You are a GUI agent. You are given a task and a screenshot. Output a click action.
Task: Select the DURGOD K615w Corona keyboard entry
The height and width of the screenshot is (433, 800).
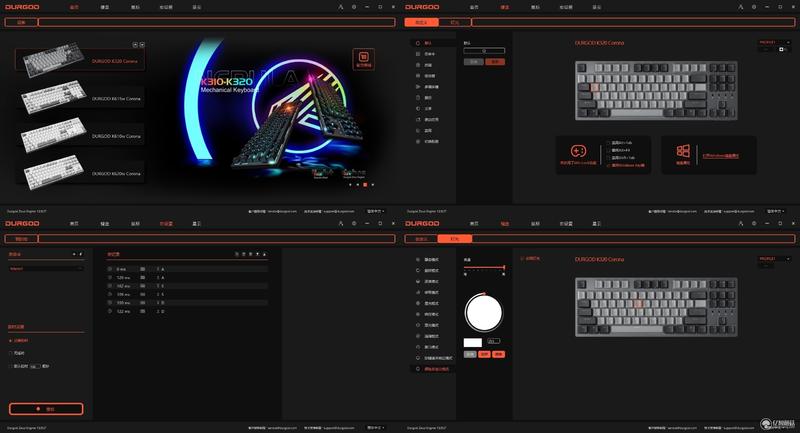pyautogui.click(x=82, y=98)
